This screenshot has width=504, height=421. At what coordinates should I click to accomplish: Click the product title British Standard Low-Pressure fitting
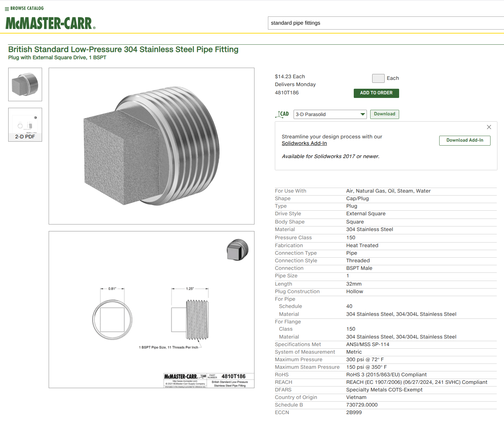123,49
